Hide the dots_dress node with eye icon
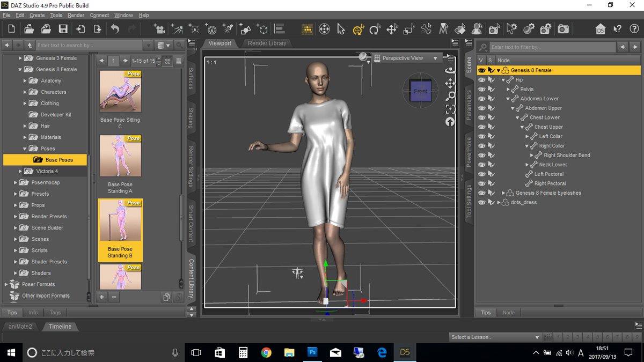The width and height of the screenshot is (644, 362). tap(481, 203)
